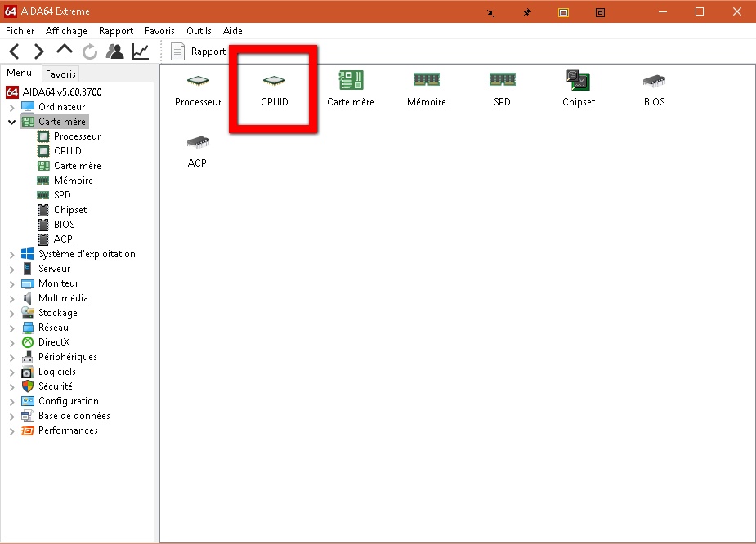Minimize the AIDA64 Extreme window
Viewport: 756px width, 544px height.
click(663, 11)
